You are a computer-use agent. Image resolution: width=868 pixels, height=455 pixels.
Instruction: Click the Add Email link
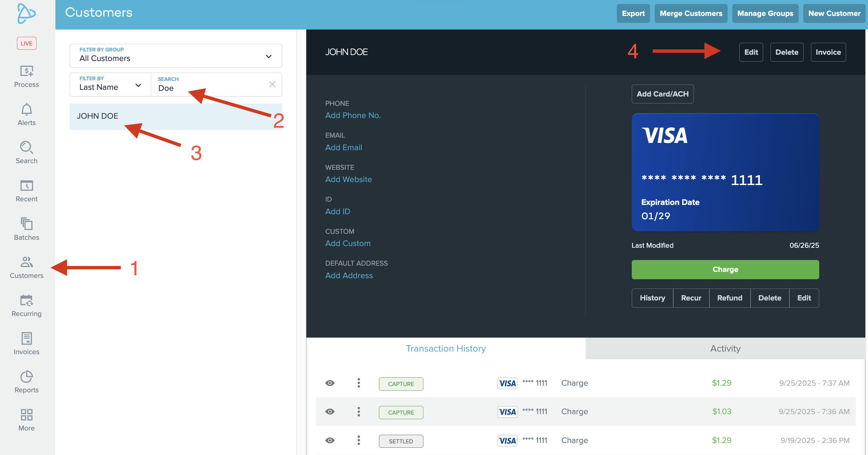[x=343, y=147]
